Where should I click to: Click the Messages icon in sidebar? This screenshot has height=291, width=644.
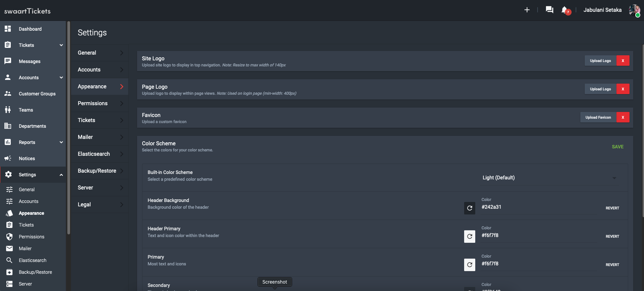(8, 61)
